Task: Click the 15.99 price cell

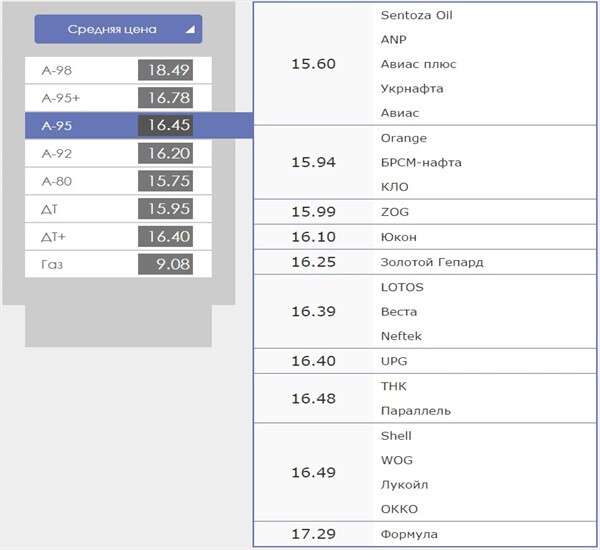Action: point(313,212)
